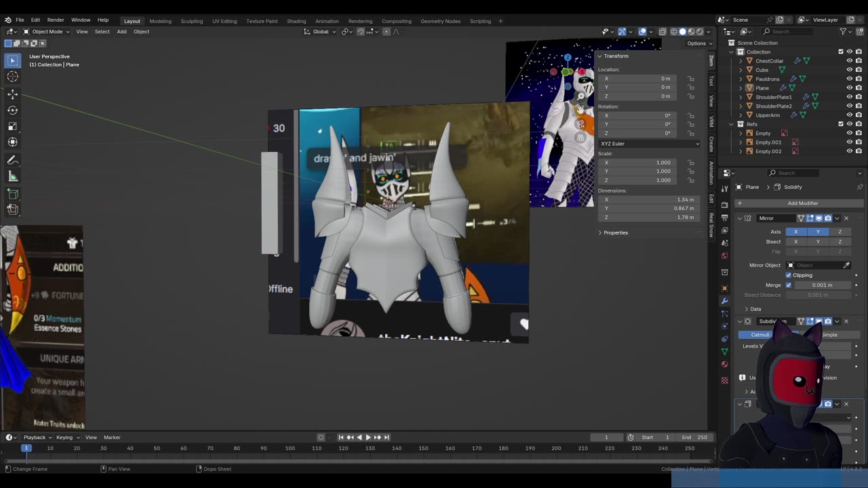Viewport: 868px width, 488px height.
Task: Uncheck the Refs collection checkbox
Action: coord(841,124)
